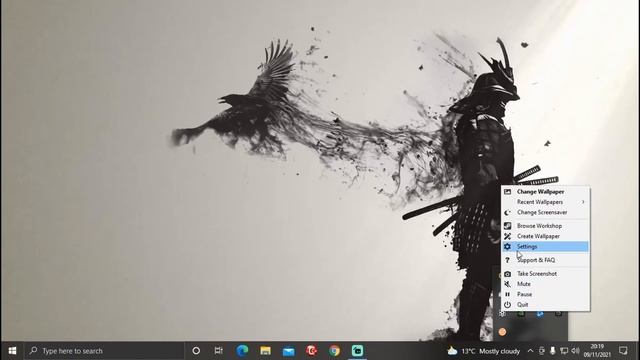Screen dimensions: 640x360
Task: Collapse the hidden tray icons chevron
Action: (x=530, y=351)
